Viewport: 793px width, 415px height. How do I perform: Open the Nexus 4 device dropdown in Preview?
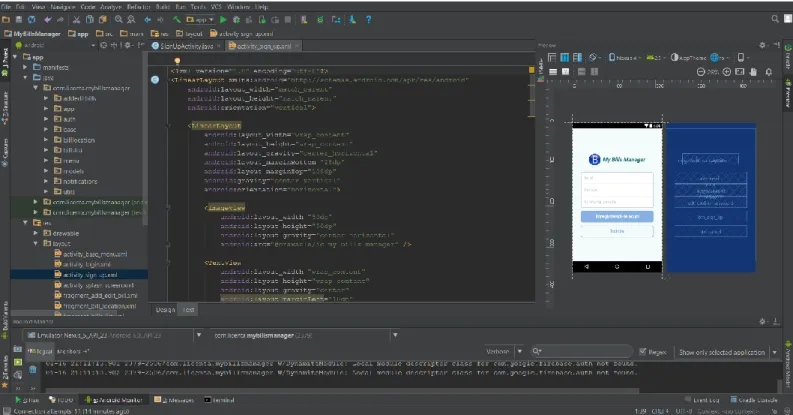[625, 58]
